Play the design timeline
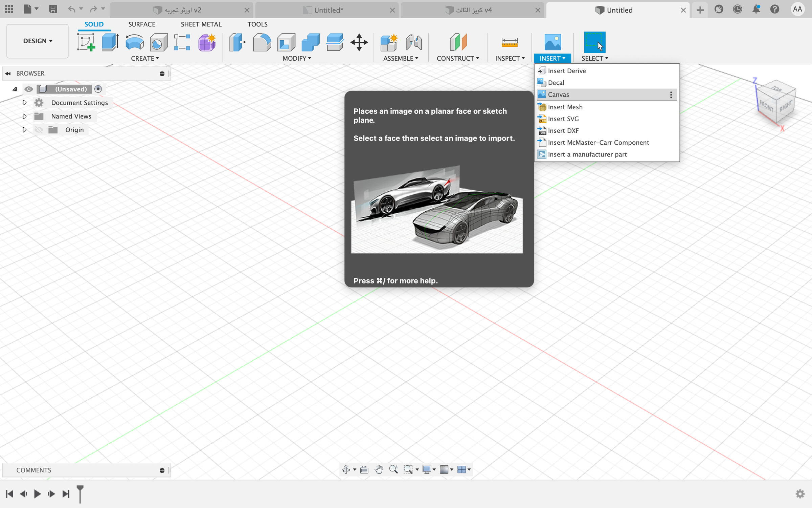The height and width of the screenshot is (508, 812). coord(37,494)
